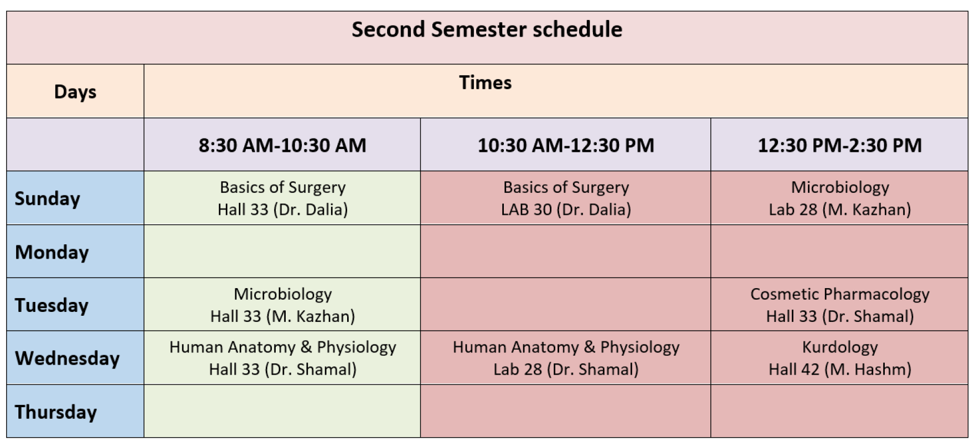Select the Sunday row label

pyautogui.click(x=75, y=198)
